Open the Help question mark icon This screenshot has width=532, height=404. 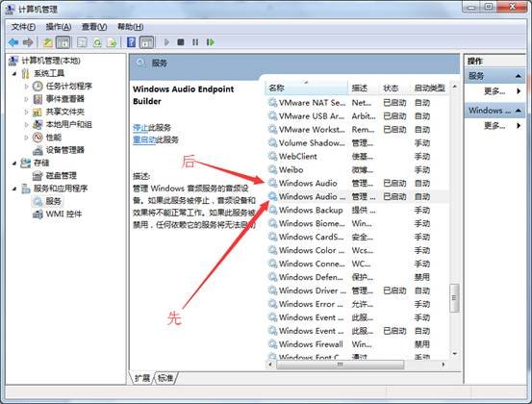click(x=131, y=42)
